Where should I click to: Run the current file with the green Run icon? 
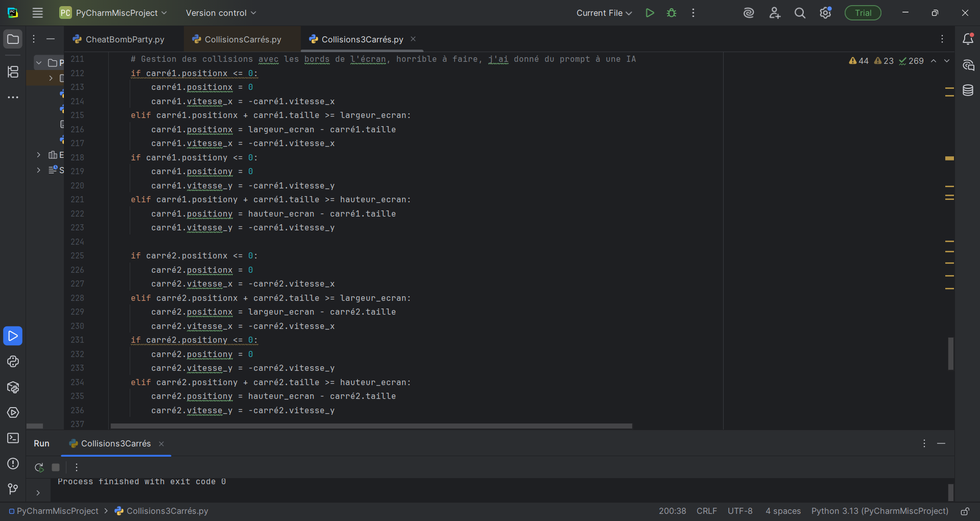click(650, 13)
